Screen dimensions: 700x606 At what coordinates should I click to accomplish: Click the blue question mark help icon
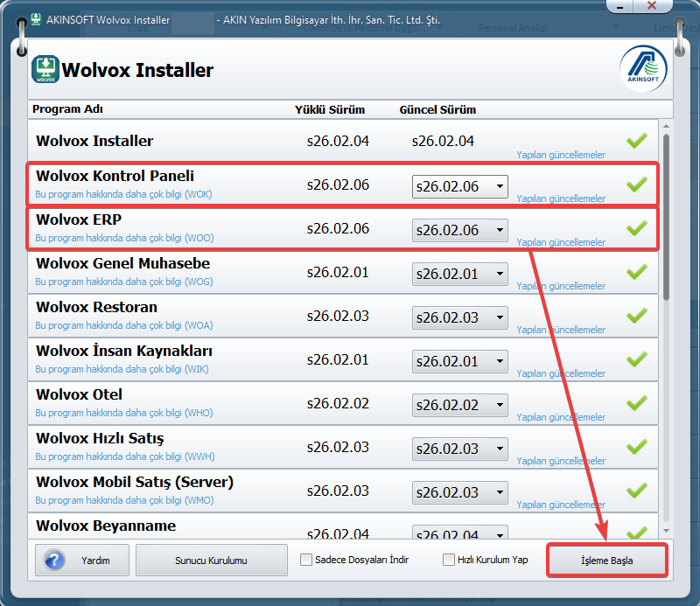tap(54, 561)
